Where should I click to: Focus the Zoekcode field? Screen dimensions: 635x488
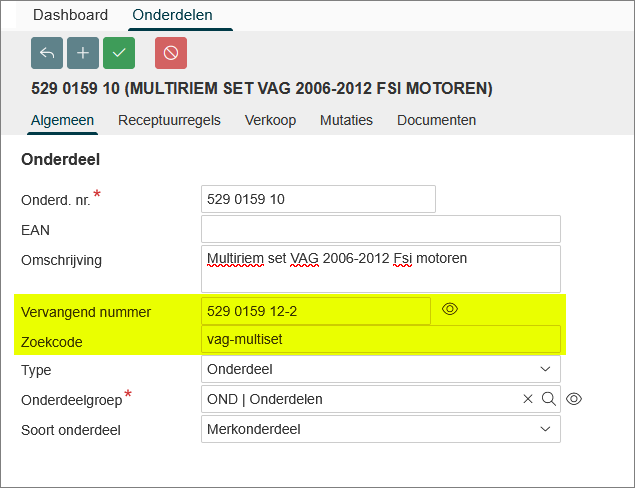(380, 339)
